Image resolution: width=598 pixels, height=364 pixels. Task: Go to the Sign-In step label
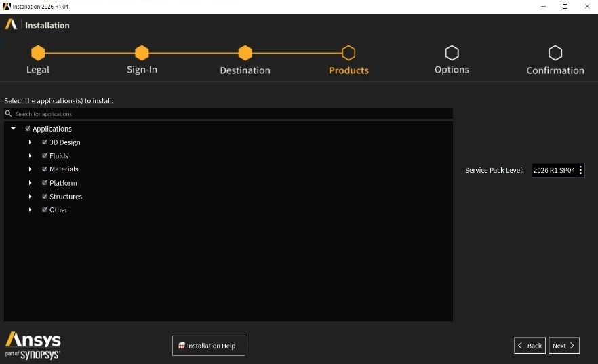tap(142, 70)
